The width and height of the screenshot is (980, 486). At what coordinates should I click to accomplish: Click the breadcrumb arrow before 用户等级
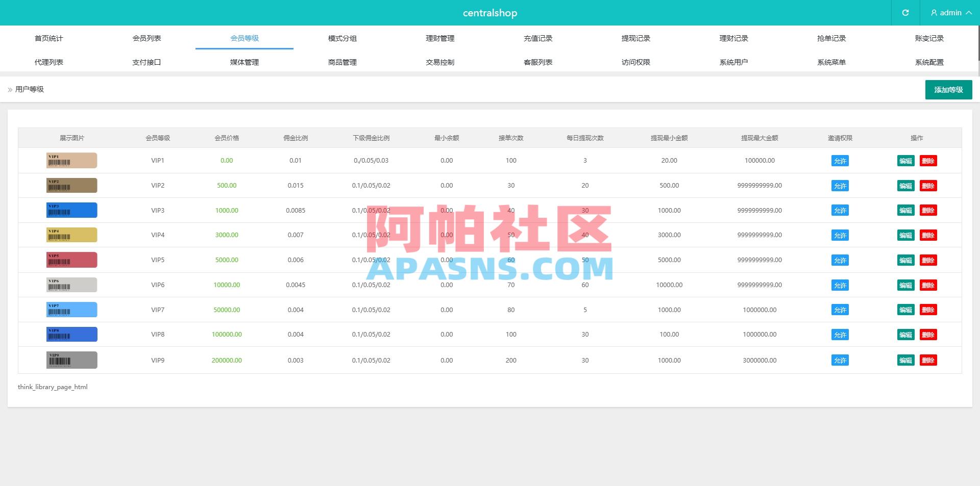pyautogui.click(x=10, y=89)
